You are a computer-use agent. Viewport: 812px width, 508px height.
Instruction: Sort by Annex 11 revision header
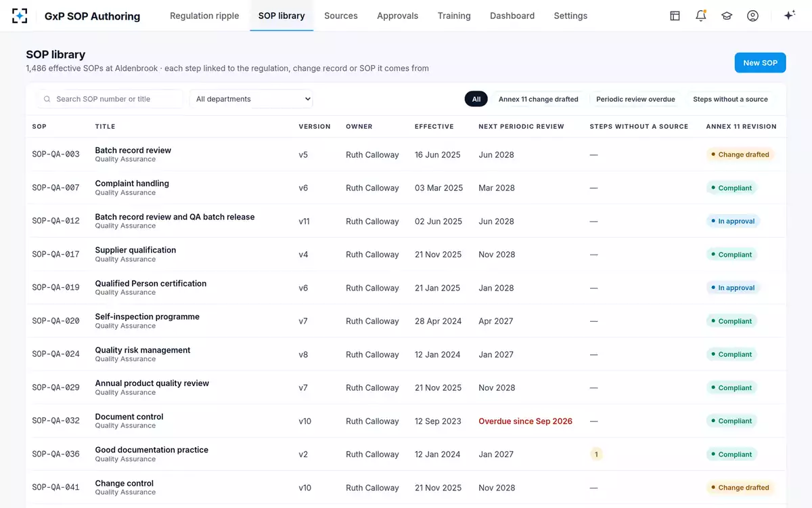pos(741,127)
